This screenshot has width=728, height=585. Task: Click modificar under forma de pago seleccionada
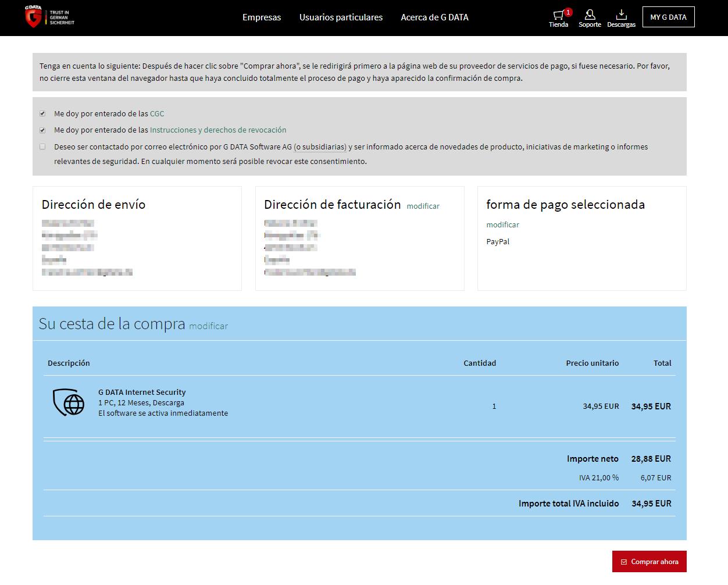pyautogui.click(x=502, y=224)
